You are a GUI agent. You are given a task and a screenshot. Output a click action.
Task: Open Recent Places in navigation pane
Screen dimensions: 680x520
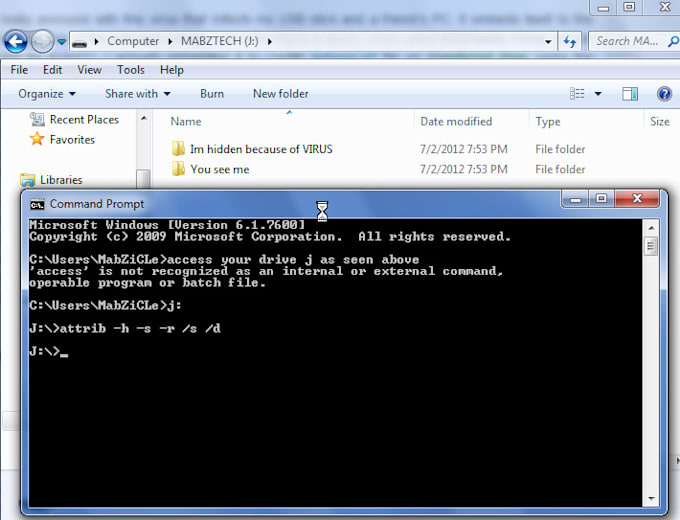tap(84, 120)
